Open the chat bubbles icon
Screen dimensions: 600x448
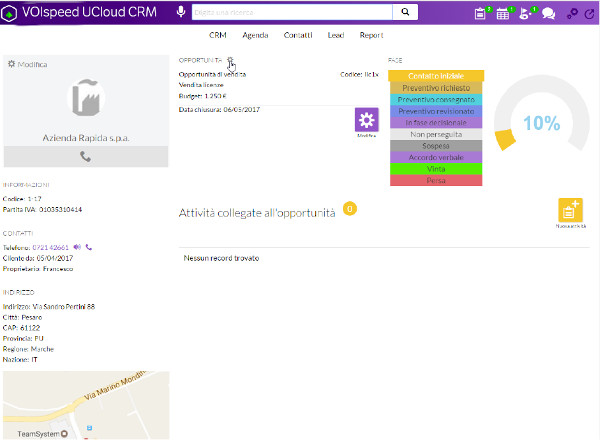tap(548, 14)
